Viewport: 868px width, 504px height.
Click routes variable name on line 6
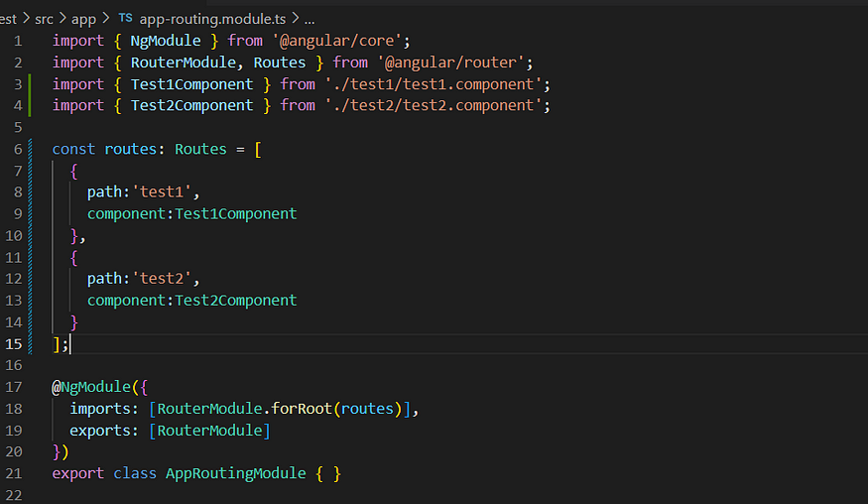pyautogui.click(x=131, y=150)
